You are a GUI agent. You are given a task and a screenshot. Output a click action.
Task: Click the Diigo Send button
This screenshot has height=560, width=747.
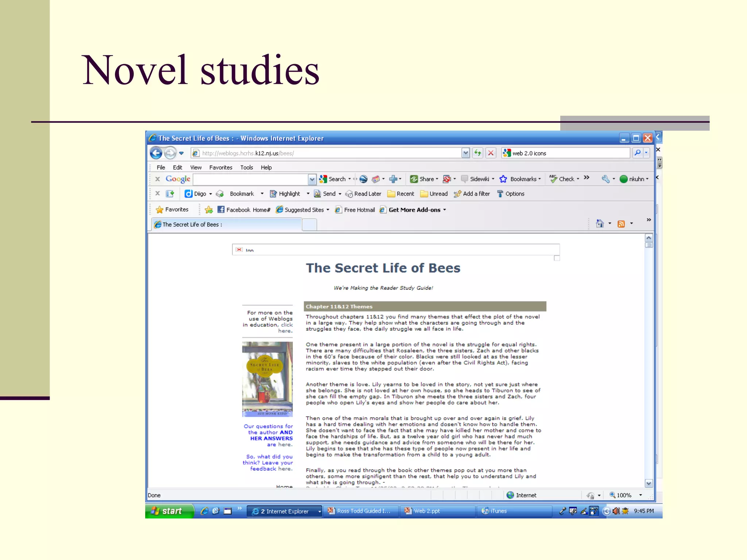click(x=325, y=194)
